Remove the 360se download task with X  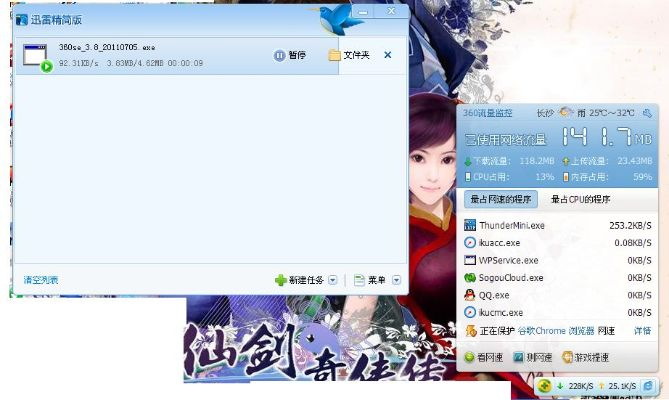coord(387,55)
